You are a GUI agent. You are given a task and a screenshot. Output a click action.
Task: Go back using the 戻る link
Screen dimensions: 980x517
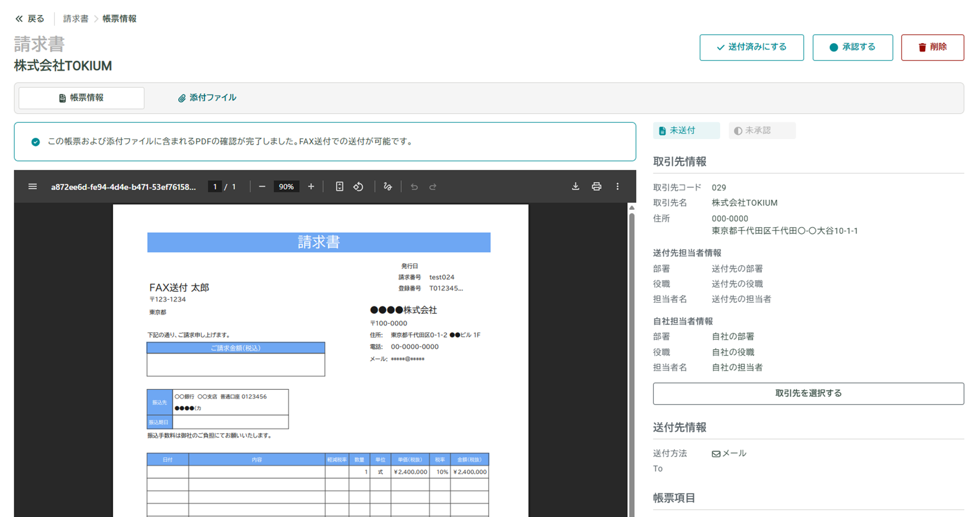coord(30,19)
